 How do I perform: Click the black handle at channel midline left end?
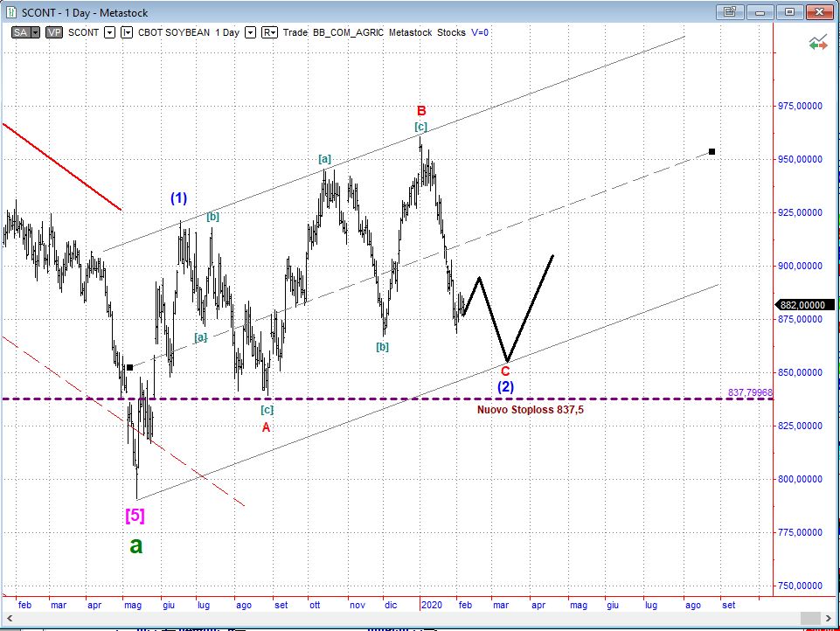pyautogui.click(x=129, y=367)
